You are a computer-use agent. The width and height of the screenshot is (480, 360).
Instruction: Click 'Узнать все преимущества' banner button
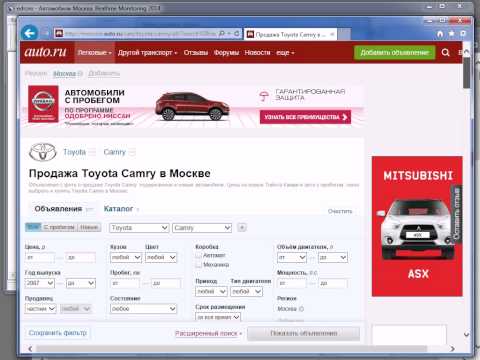click(x=305, y=117)
